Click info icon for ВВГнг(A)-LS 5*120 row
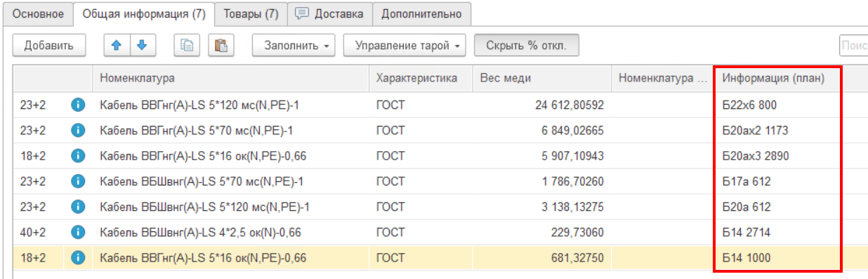The image size is (868, 279). (x=78, y=105)
